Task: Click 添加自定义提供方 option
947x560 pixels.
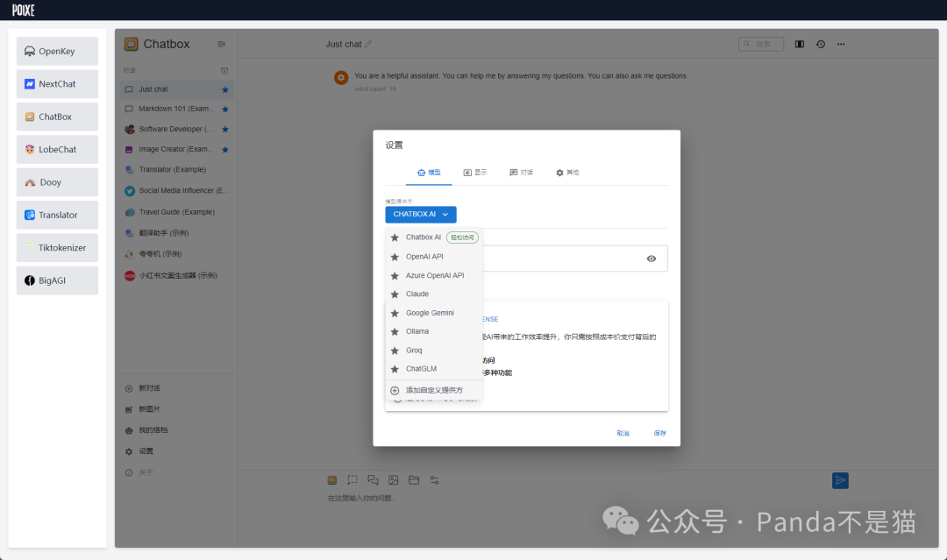Action: (434, 391)
